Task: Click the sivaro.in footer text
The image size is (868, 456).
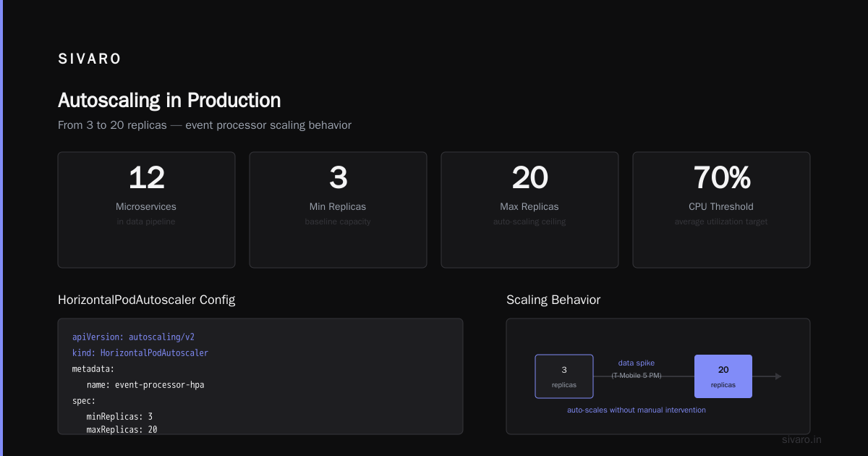Action: click(x=802, y=439)
